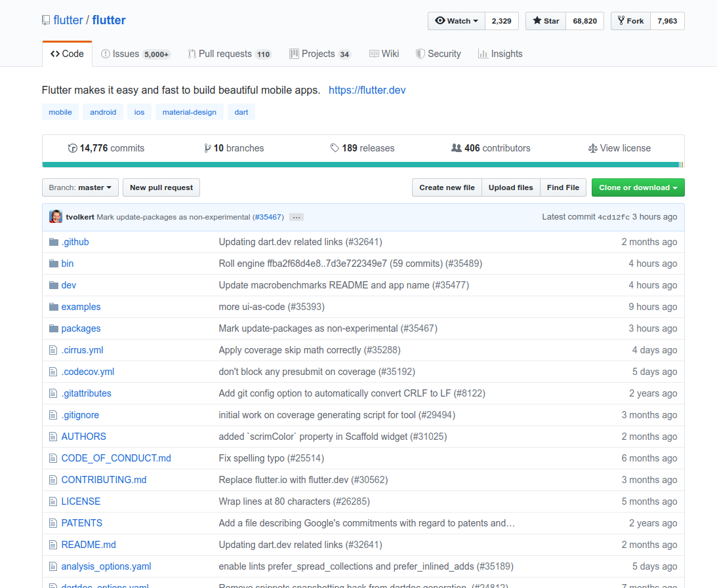Open the tvolkert author link
This screenshot has width=717, height=588.
tap(80, 217)
